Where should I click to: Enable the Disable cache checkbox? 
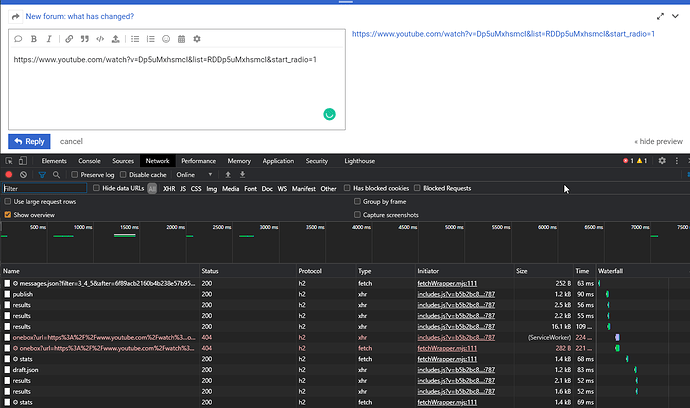[x=123, y=175]
